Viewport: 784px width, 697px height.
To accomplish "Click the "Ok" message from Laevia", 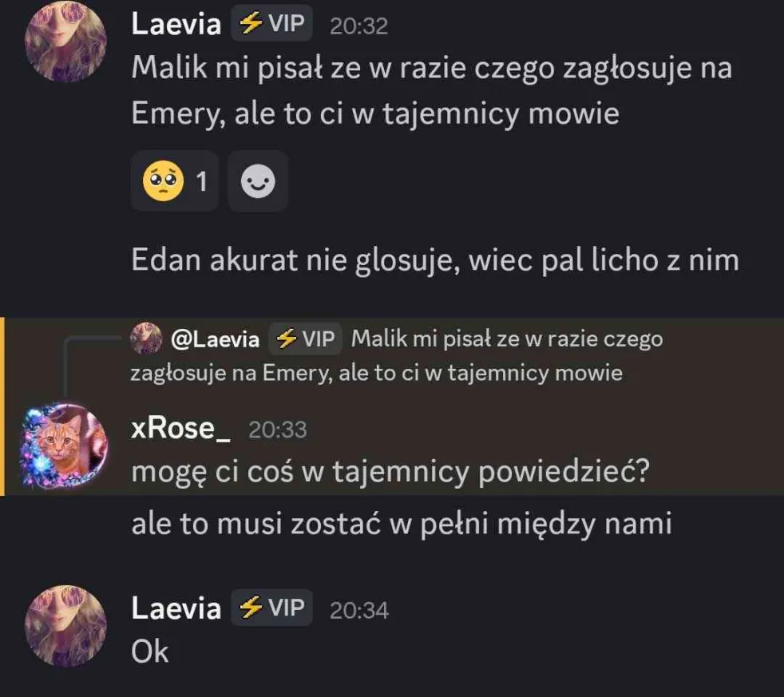I will 150,651.
